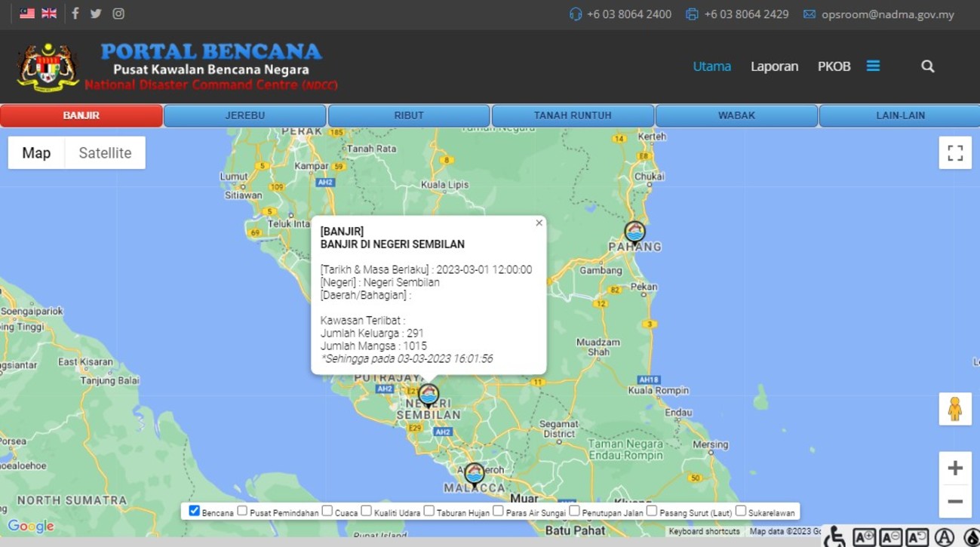Viewport: 980px width, 547px height.
Task: Open the hamburger menu icon in header
Action: point(873,66)
